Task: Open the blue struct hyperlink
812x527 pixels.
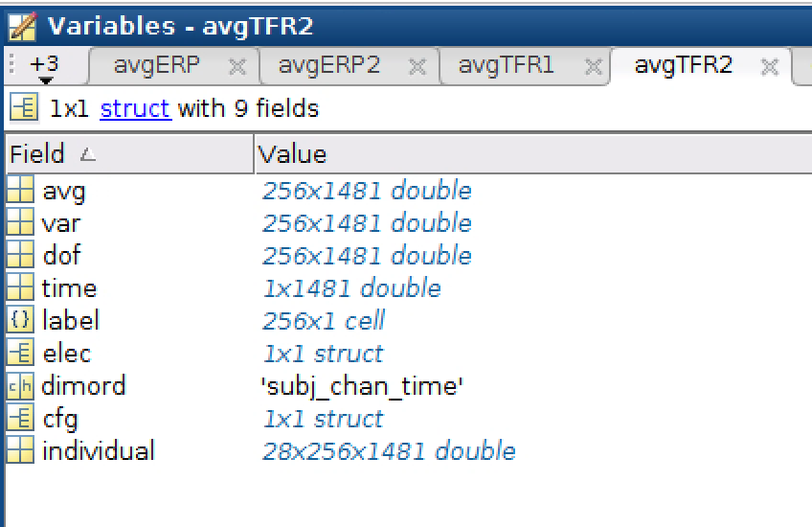Action: (x=135, y=108)
